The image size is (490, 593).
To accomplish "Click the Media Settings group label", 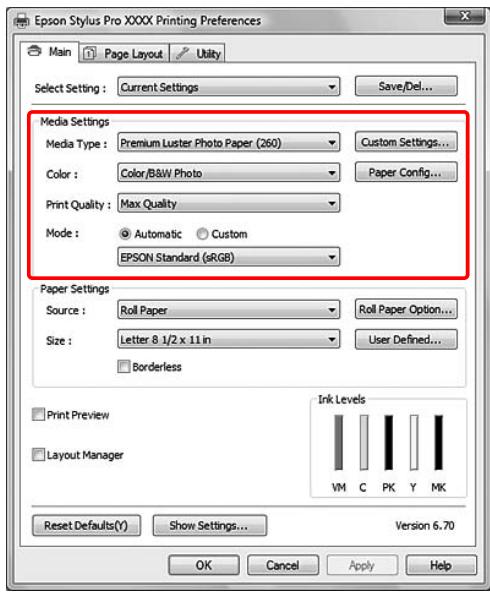I will [x=75, y=121].
